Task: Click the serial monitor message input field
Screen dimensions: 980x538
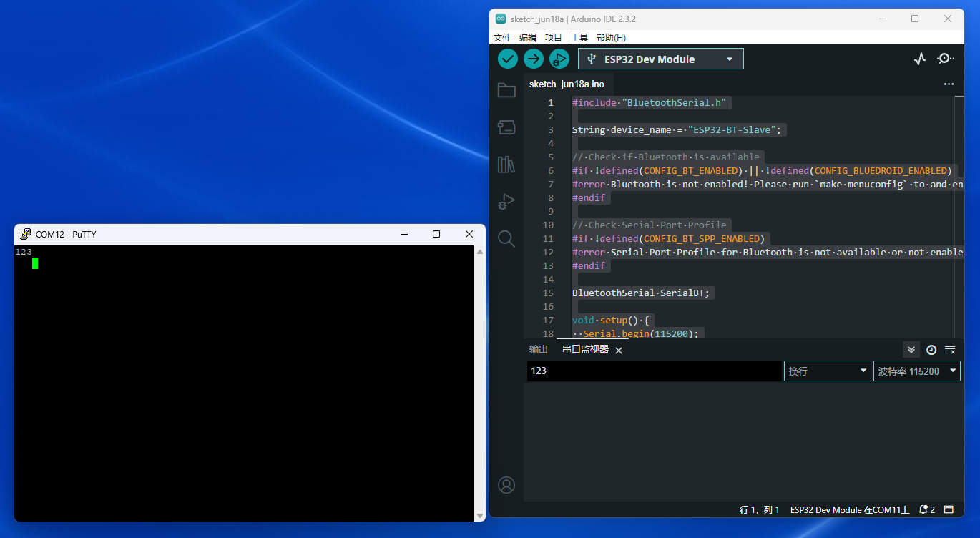Action: [654, 371]
